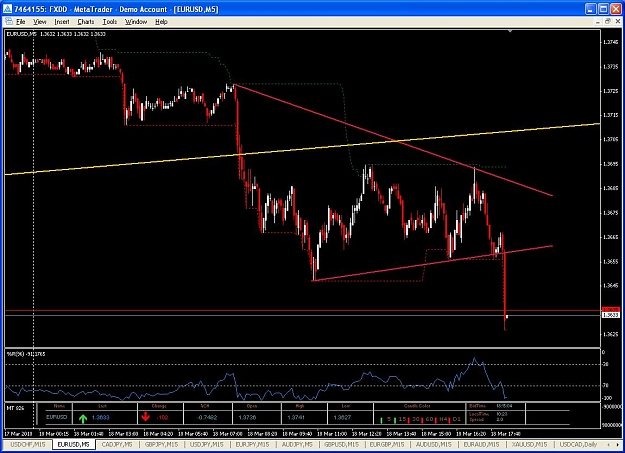The width and height of the screenshot is (625, 453).
Task: Minimize the inner chart window
Action: tap(598, 22)
